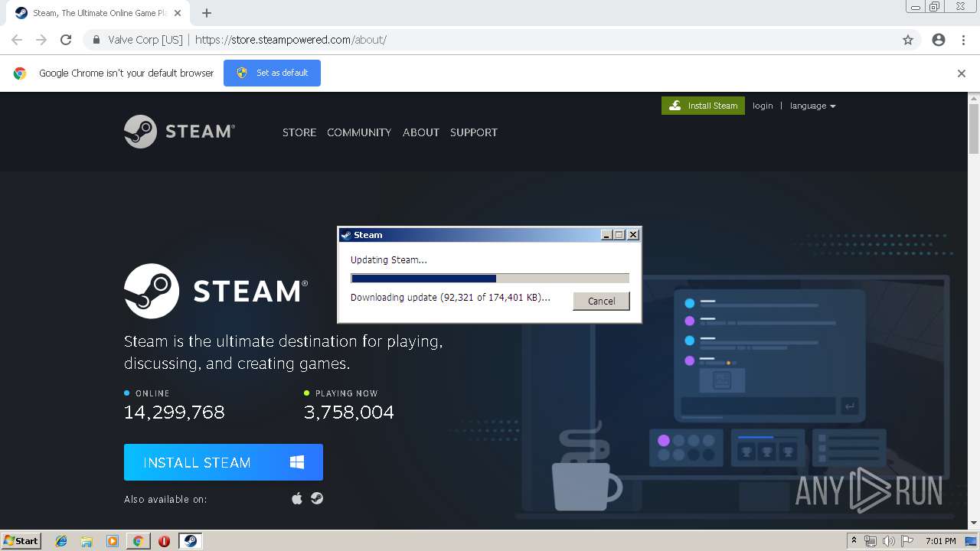This screenshot has height=551, width=980.
Task: Open Windows Media Player taskbar icon
Action: pyautogui.click(x=113, y=541)
